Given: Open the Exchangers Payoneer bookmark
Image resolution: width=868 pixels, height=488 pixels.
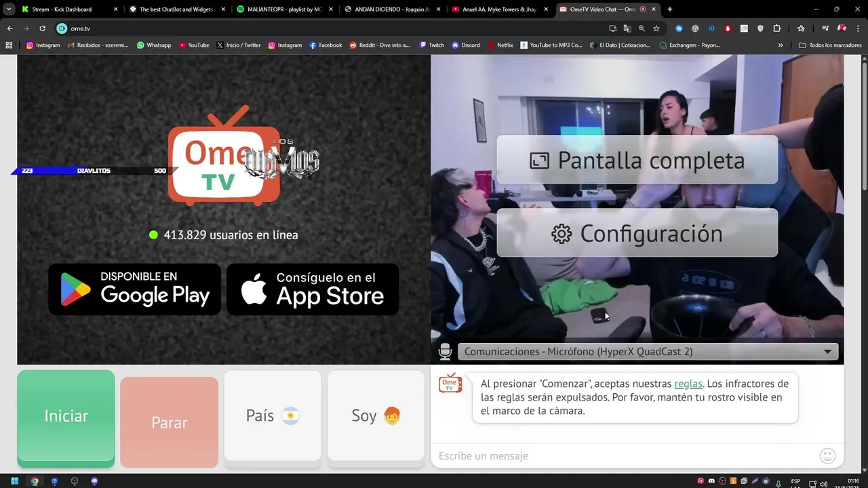Looking at the screenshot, I should pos(690,45).
